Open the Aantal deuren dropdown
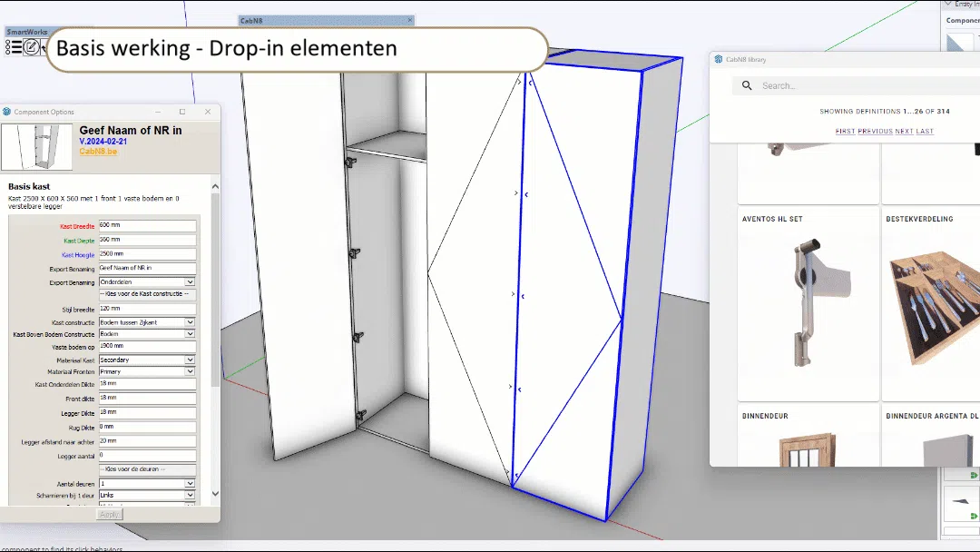980x552 pixels. (x=148, y=483)
